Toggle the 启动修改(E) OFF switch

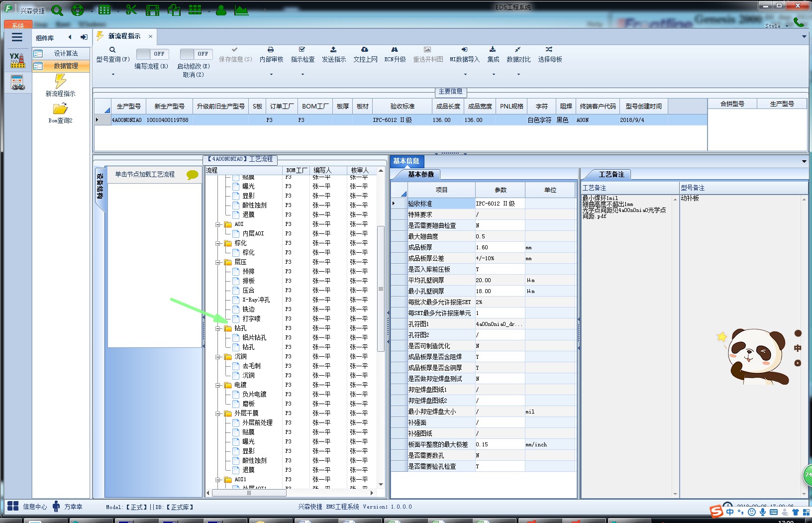pos(196,54)
